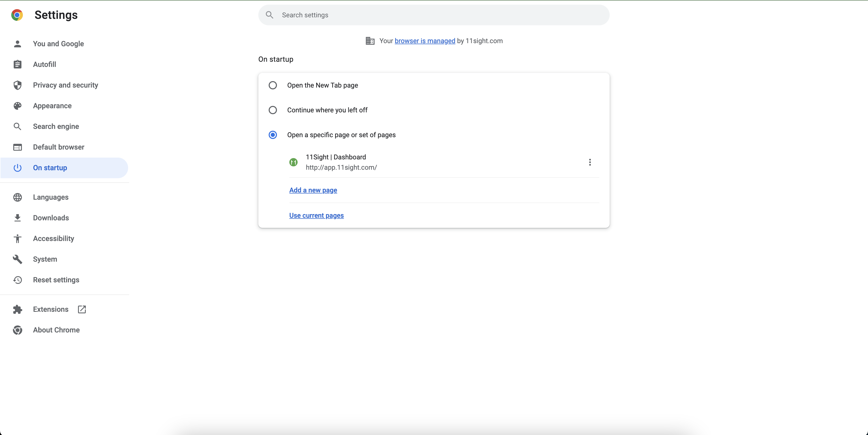Screen dimensions: 868x435
Task: Open Search engine settings
Action: (64, 126)
